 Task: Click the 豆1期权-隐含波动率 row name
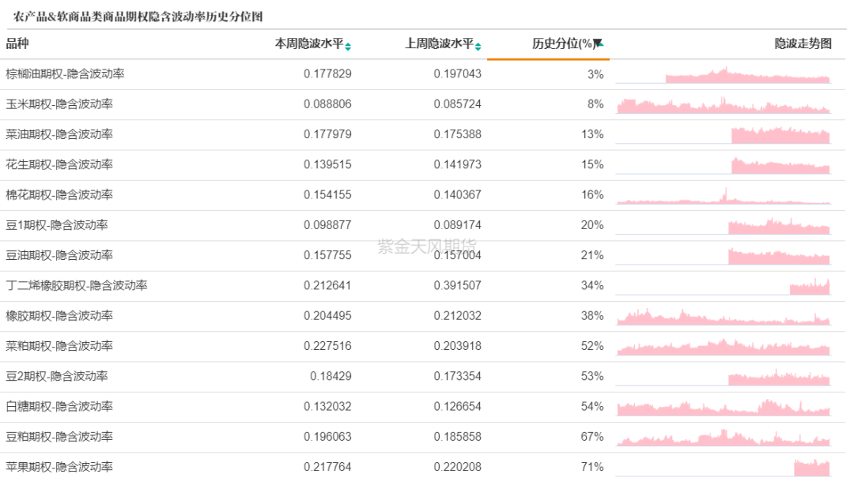tap(57, 225)
